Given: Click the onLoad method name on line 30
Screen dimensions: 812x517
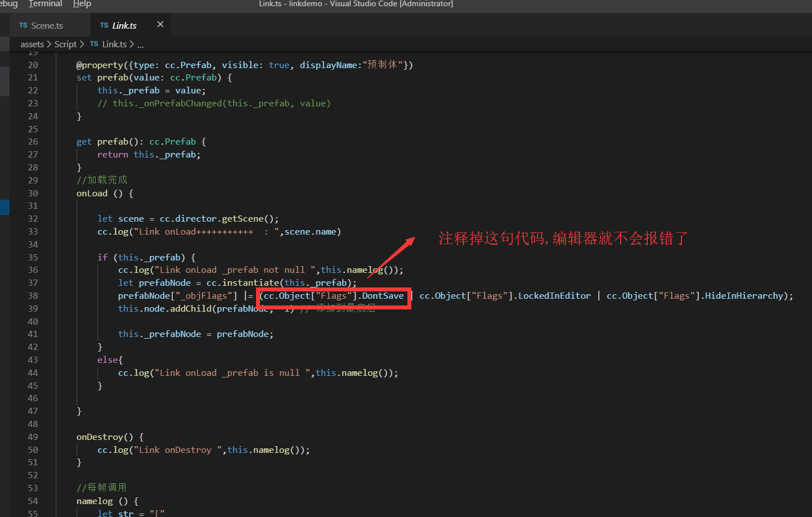Looking at the screenshot, I should click(x=92, y=194).
